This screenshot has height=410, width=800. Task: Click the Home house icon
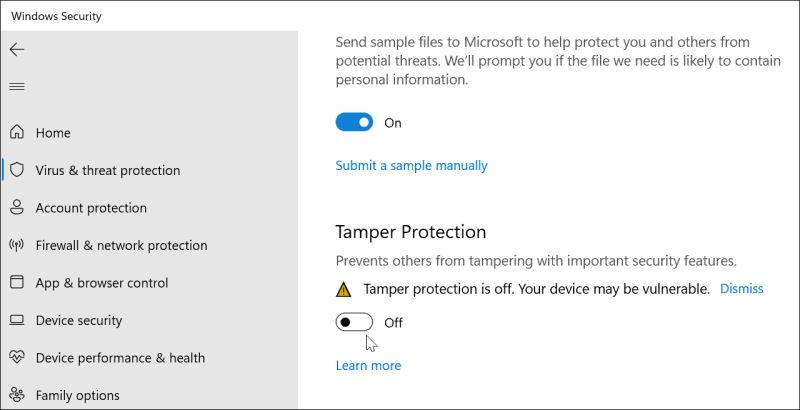[x=17, y=132]
